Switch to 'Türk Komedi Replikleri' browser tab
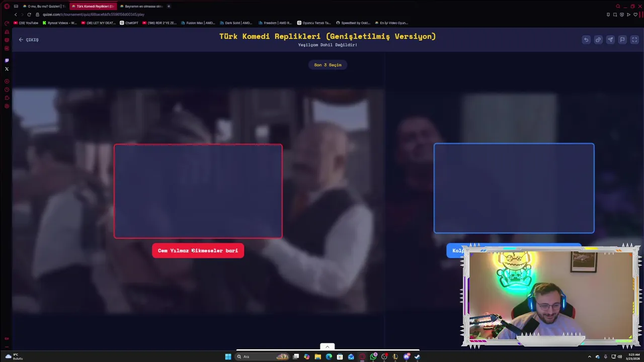The image size is (644, 362). click(93, 7)
